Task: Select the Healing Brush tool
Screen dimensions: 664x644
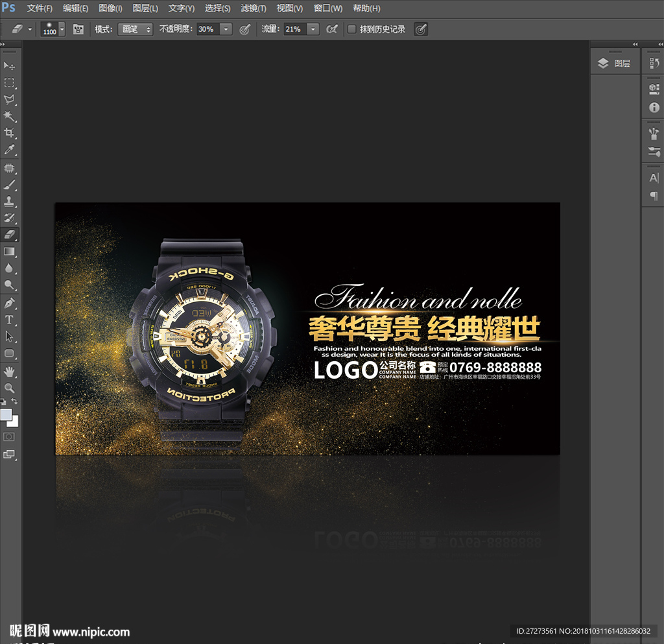Action: click(9, 168)
